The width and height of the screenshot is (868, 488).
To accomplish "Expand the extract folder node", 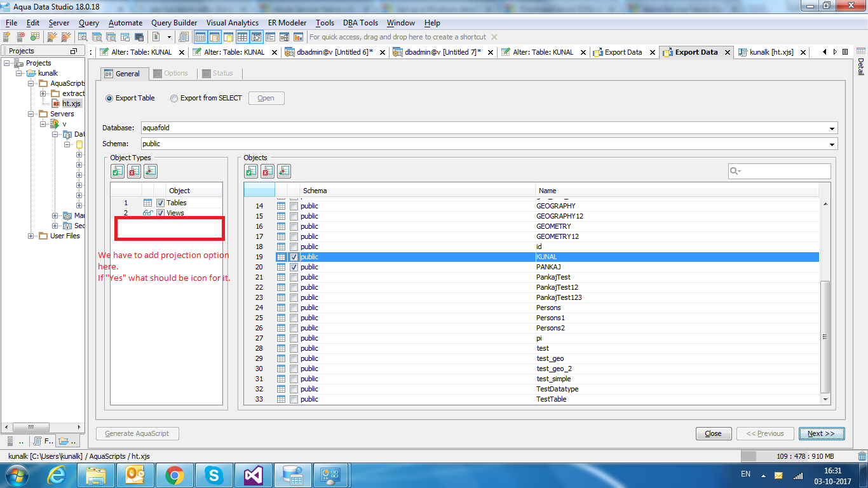I will 43,93.
